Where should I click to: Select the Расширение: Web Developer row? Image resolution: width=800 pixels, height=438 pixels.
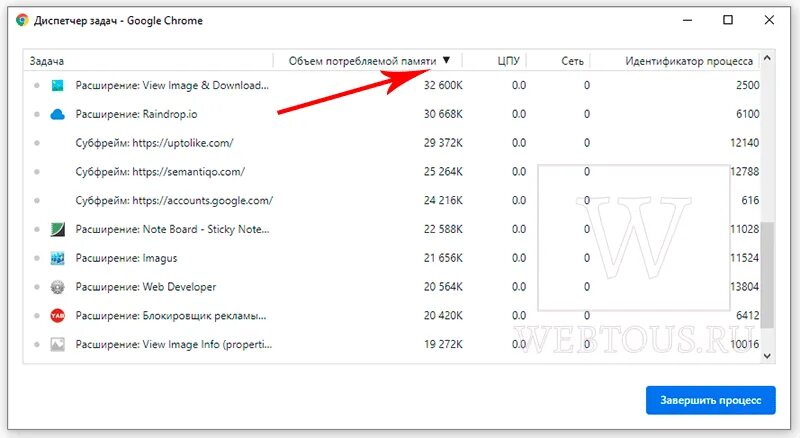click(x=392, y=287)
